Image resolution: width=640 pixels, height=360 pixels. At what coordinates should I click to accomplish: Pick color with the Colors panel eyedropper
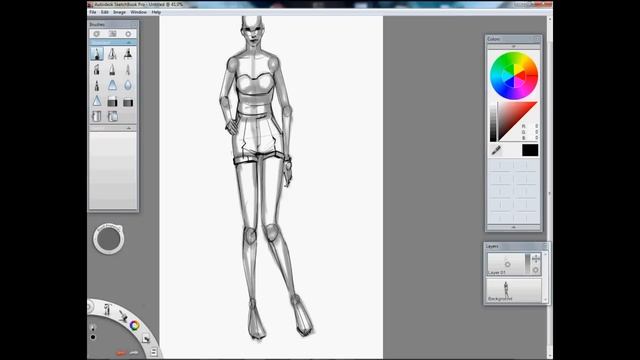pyautogui.click(x=496, y=150)
